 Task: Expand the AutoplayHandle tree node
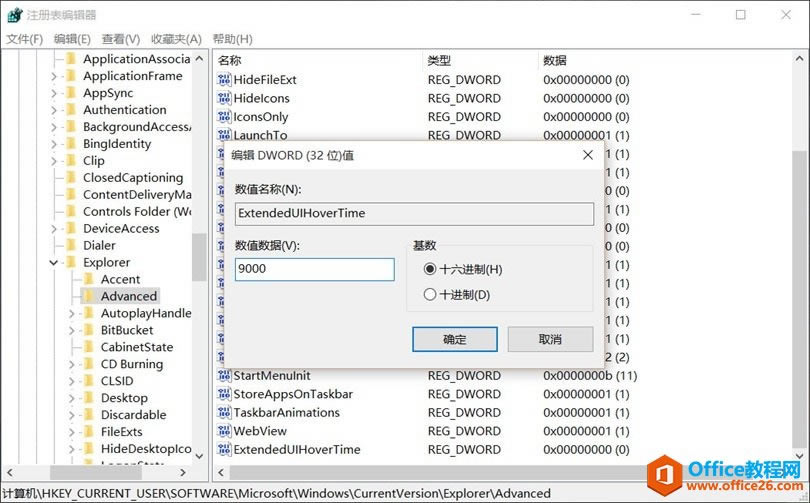pos(72,313)
